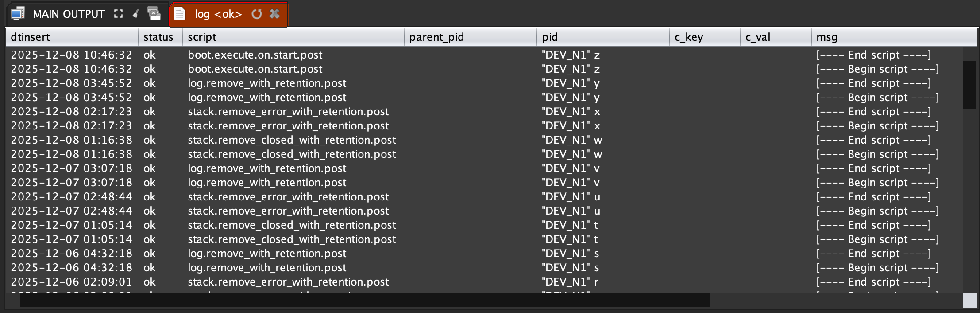Click the script column header

pyautogui.click(x=293, y=37)
